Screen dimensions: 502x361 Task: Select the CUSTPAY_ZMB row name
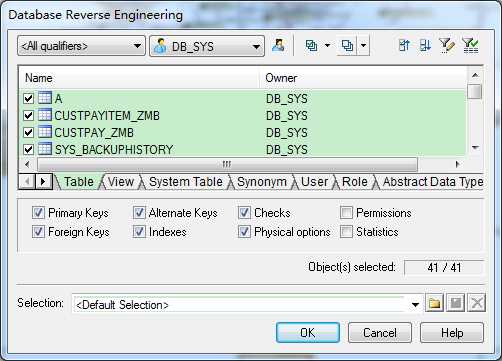94,133
